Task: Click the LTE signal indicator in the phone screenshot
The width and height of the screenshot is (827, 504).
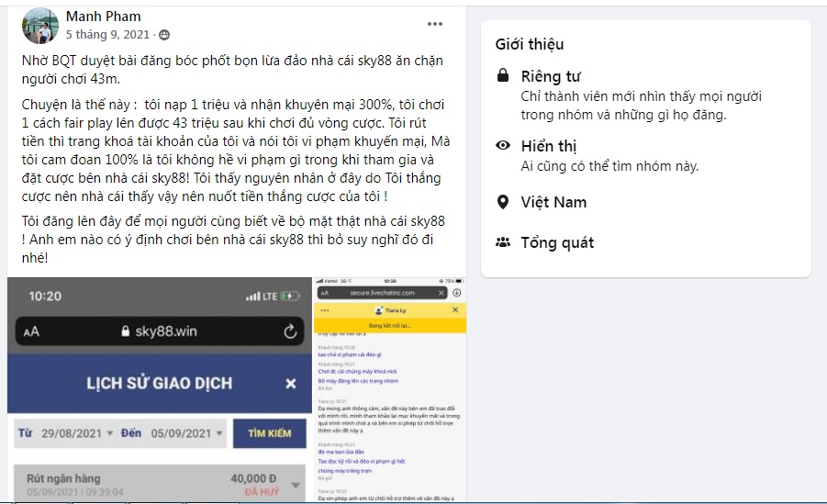Action: [262, 297]
